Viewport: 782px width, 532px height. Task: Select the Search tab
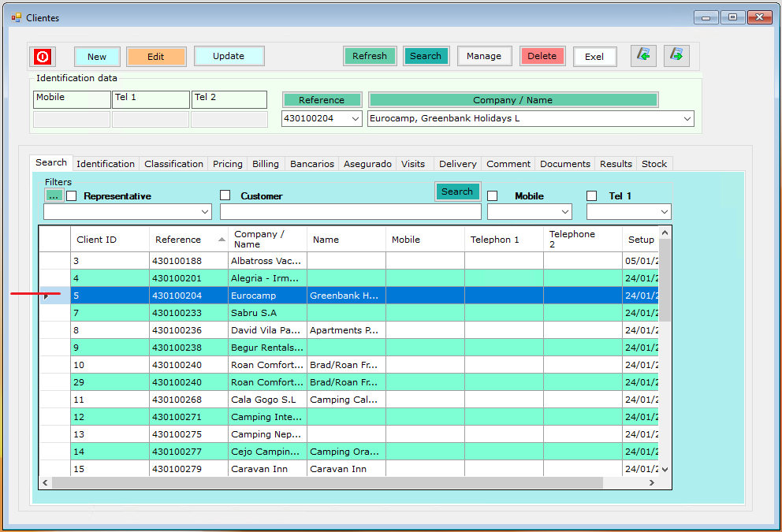point(51,162)
